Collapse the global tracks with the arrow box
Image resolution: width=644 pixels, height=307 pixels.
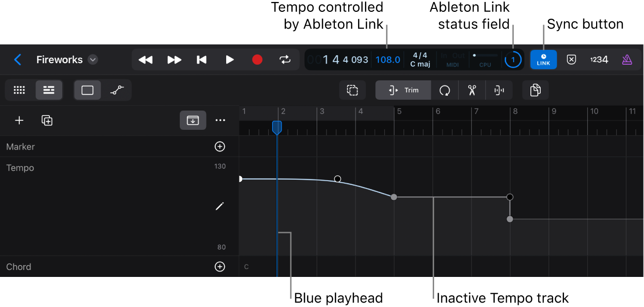point(193,120)
